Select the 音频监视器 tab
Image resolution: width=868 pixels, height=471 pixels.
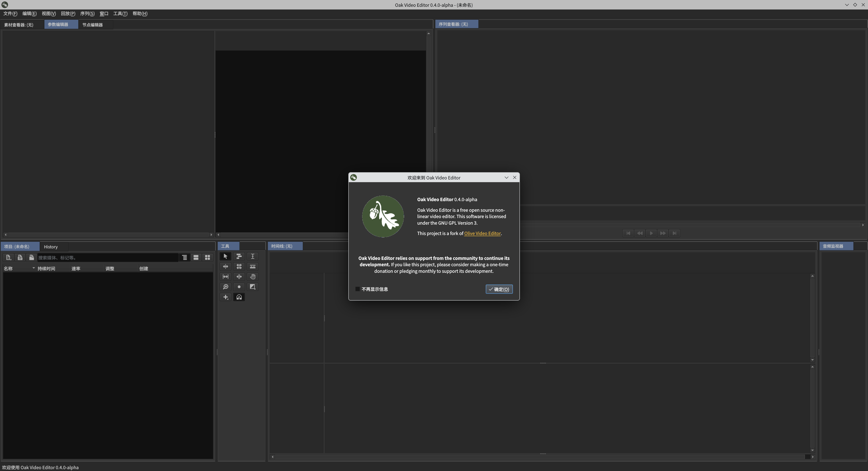click(836, 246)
